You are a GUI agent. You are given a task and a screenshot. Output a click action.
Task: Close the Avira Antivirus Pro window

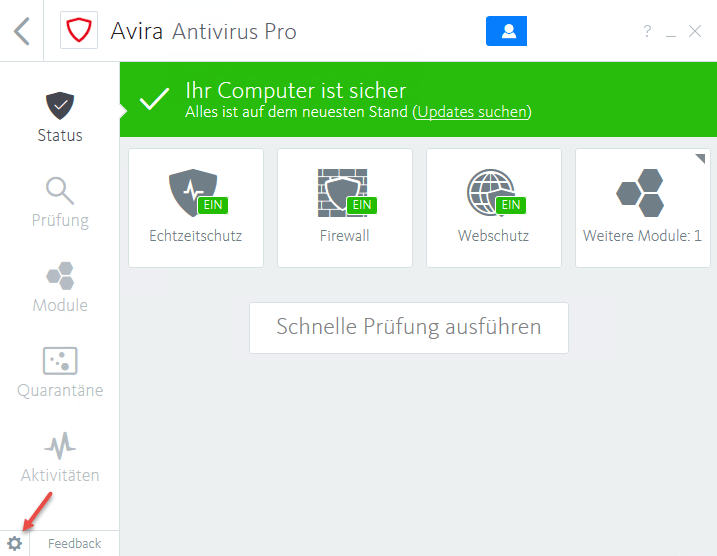pos(695,31)
